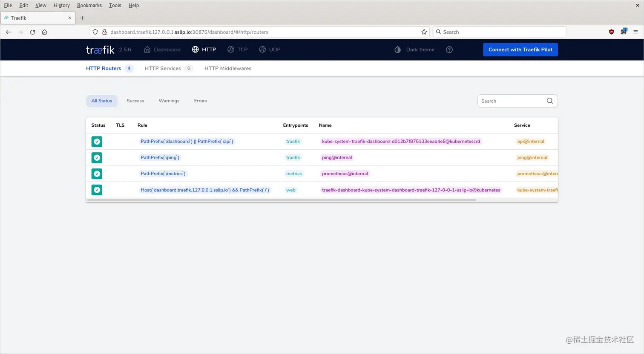Go back with browser back arrow
This screenshot has height=354, width=644.
click(8, 32)
